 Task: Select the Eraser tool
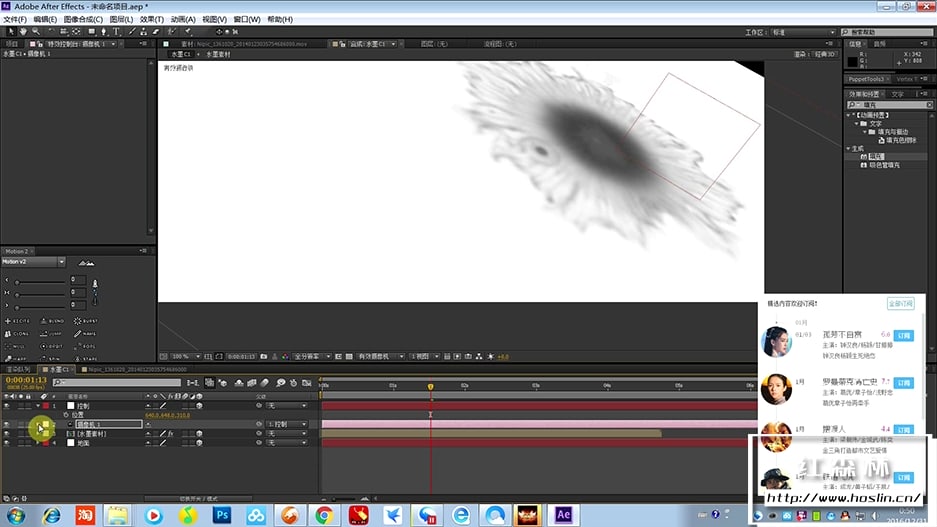tap(155, 32)
